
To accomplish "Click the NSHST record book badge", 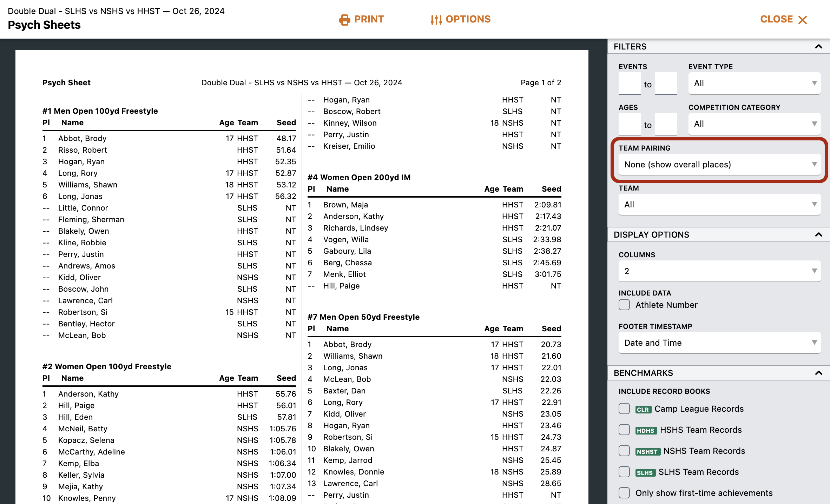I will (x=648, y=451).
